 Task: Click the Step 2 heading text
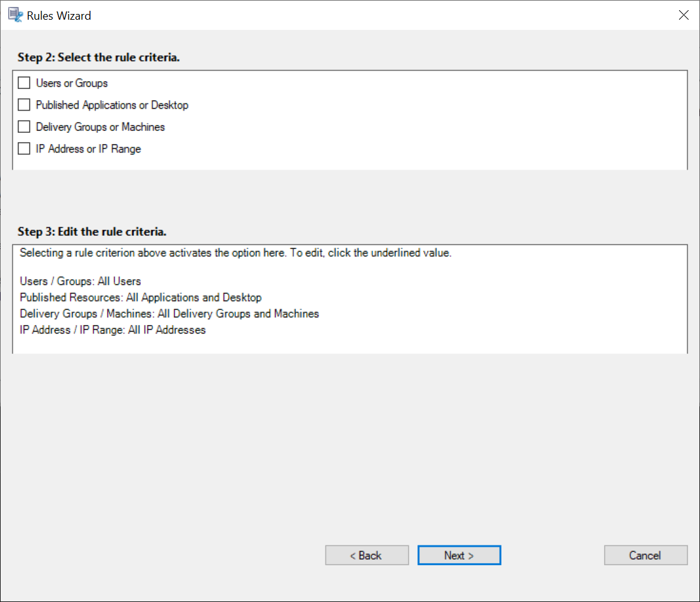(x=98, y=58)
